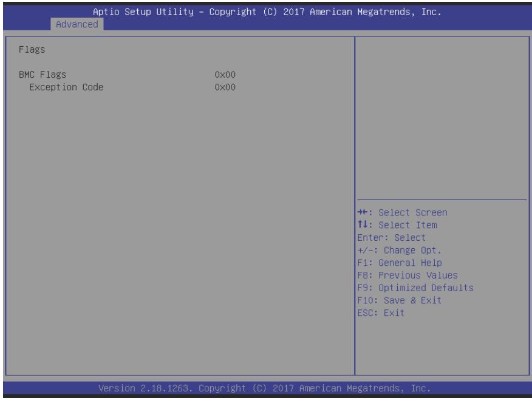Click the ESC: Exit hint
This screenshot has width=532, height=398.
381,313
